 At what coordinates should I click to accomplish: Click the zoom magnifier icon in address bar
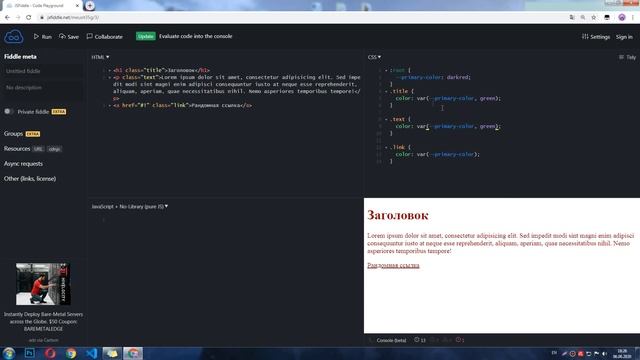point(583,18)
